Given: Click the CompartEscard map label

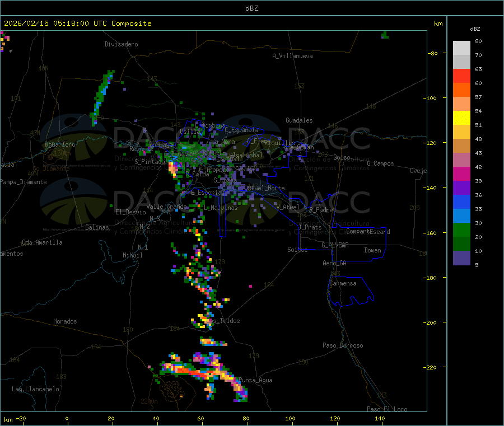Looking at the screenshot, I should [368, 231].
